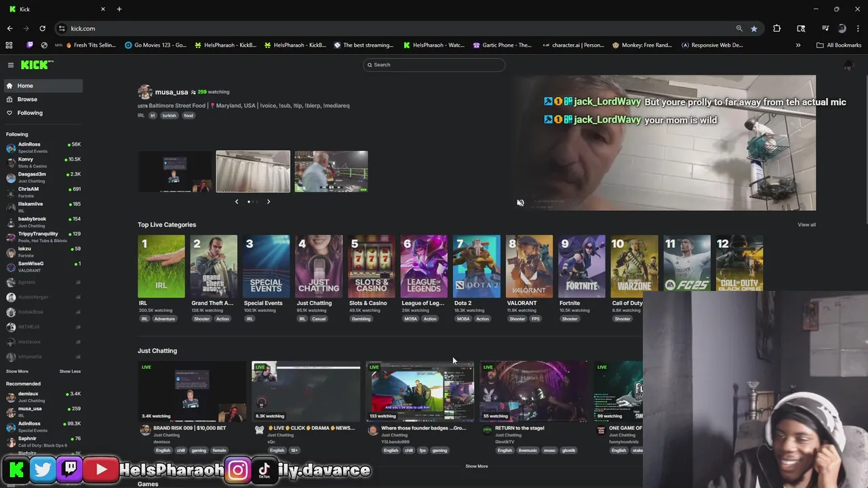Screen dimensions: 868x488
Task: Go to next featured stream carousel arrow
Action: [269, 201]
